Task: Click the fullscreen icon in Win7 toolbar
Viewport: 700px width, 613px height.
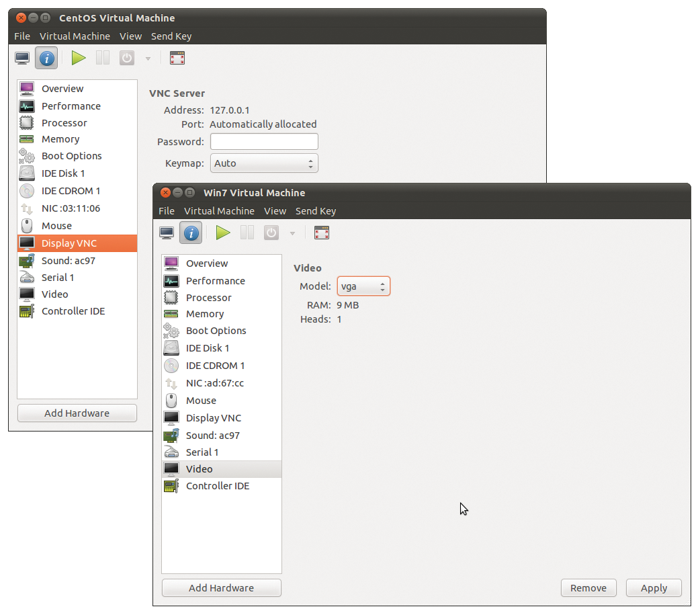Action: 322,233
